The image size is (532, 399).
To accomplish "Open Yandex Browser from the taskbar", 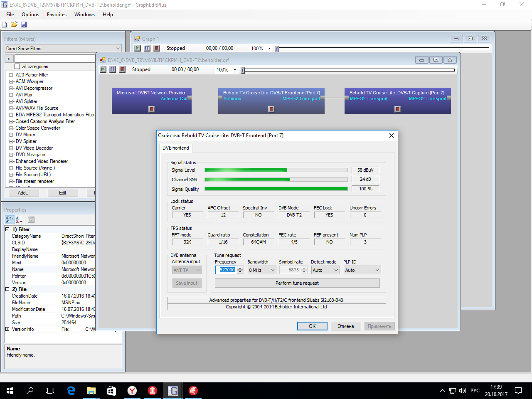I will click(x=132, y=391).
